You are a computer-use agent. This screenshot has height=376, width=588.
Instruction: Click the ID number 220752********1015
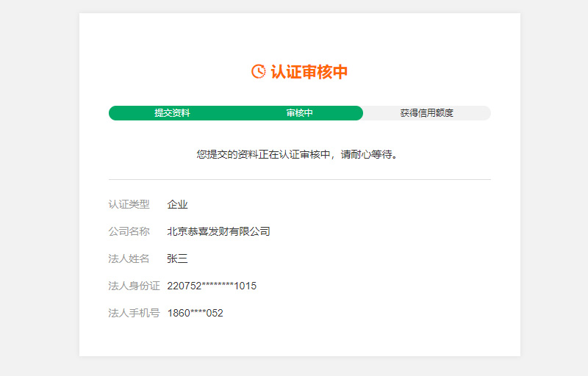pyautogui.click(x=212, y=286)
